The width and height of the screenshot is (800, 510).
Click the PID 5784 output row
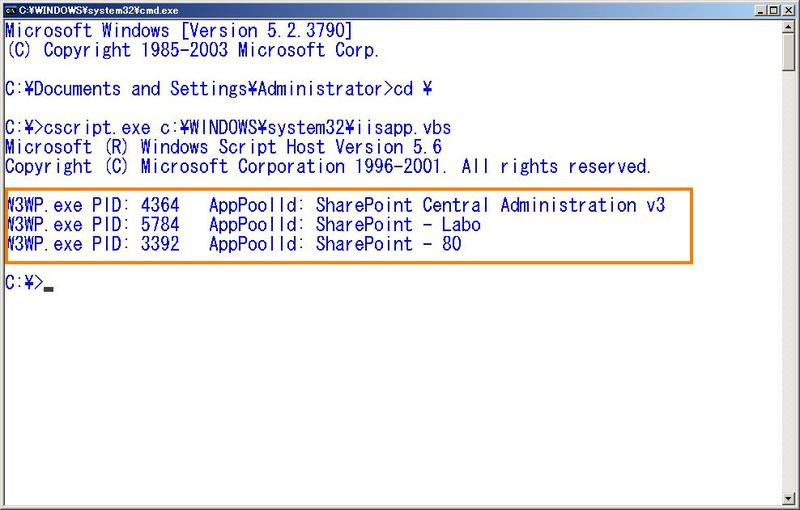click(243, 224)
